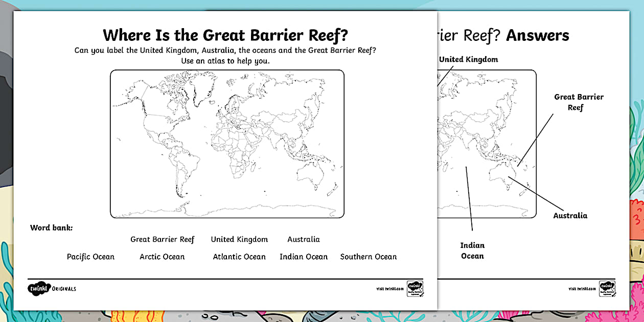Select 'Pacific Ocean' in the word bank
This screenshot has width=644, height=322.
[90, 257]
